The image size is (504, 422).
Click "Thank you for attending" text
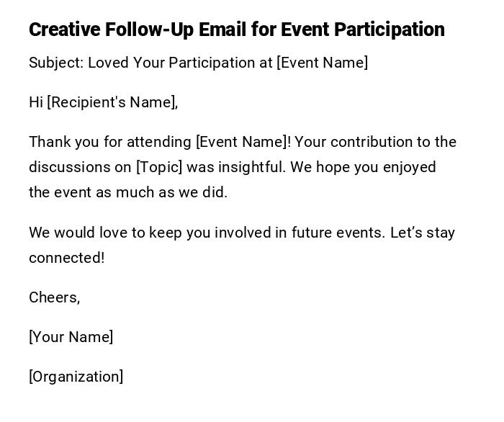pos(109,142)
